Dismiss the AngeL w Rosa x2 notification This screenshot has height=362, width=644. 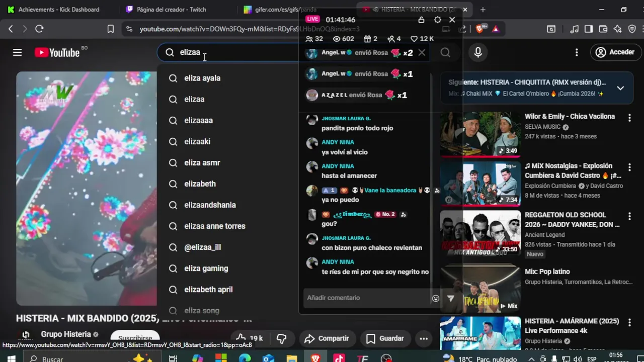coord(422,52)
